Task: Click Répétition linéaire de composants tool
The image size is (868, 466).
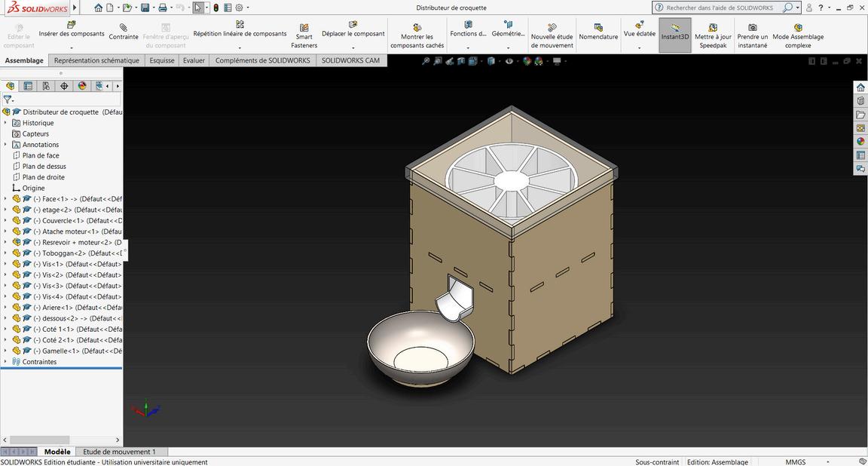Action: (x=240, y=29)
